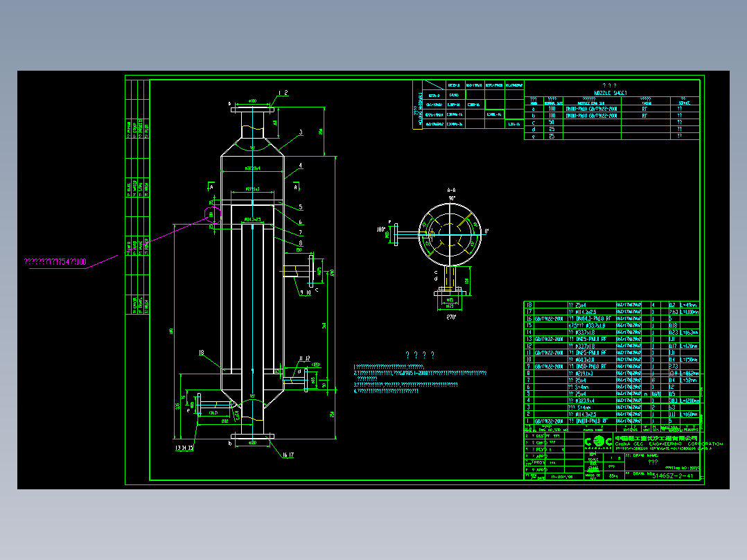The width and height of the screenshot is (747, 560).
Task: Select the A-A section view title
Action: click(x=451, y=191)
